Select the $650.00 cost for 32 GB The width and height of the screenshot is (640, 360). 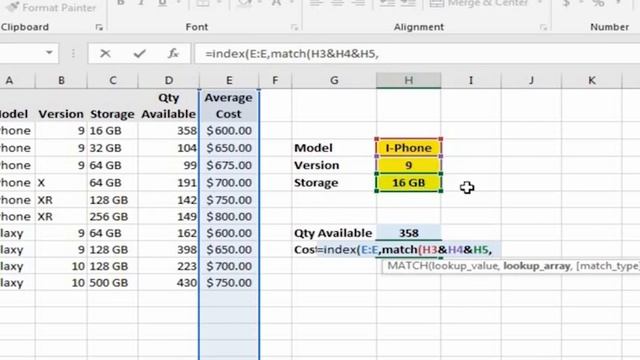pos(229,148)
